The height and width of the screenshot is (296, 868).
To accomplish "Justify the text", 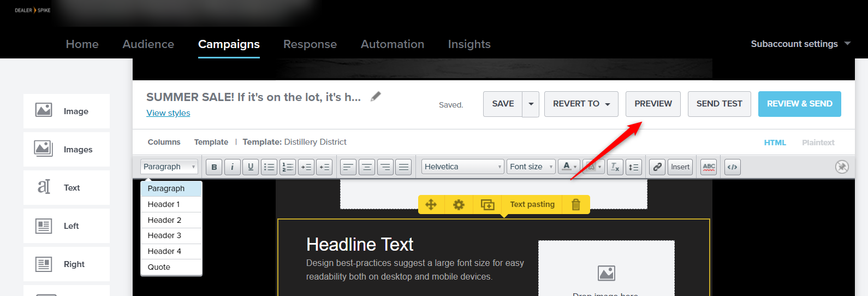I will click(x=404, y=167).
